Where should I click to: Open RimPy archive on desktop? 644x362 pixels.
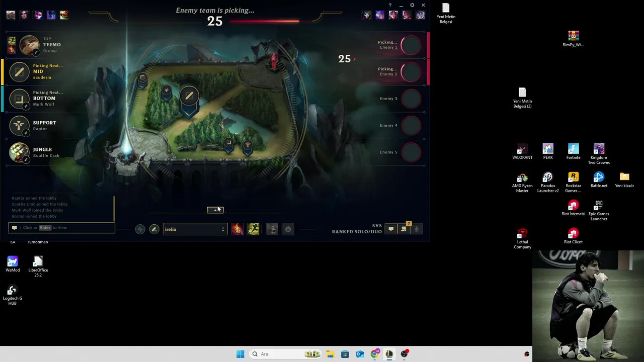tap(573, 39)
